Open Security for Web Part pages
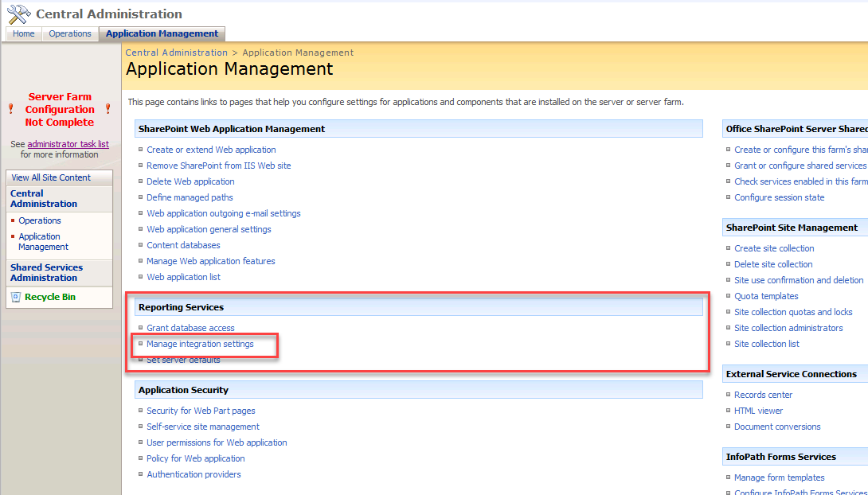This screenshot has width=868, height=495. pyautogui.click(x=201, y=411)
